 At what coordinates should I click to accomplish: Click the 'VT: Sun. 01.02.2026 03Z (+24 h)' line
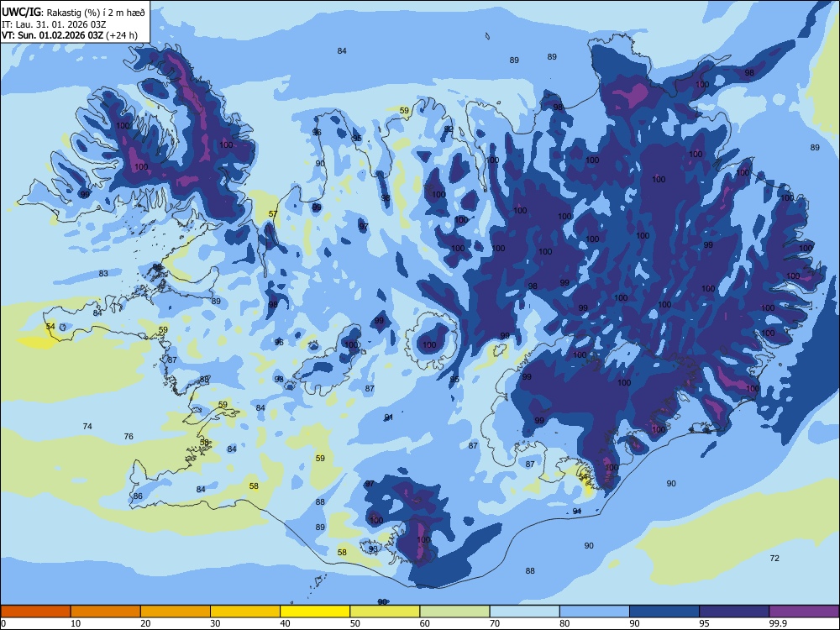(69, 35)
